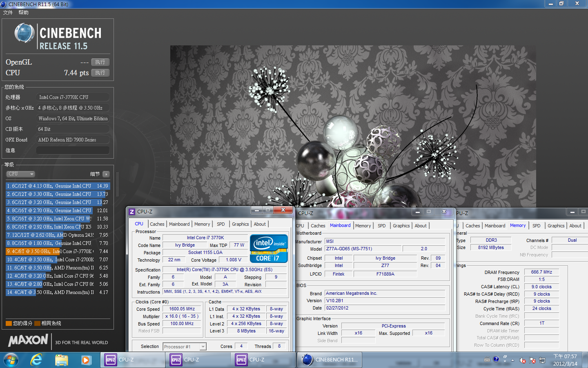Click Command Rate 1T value
Screen dimensions: 588x368
541,323
